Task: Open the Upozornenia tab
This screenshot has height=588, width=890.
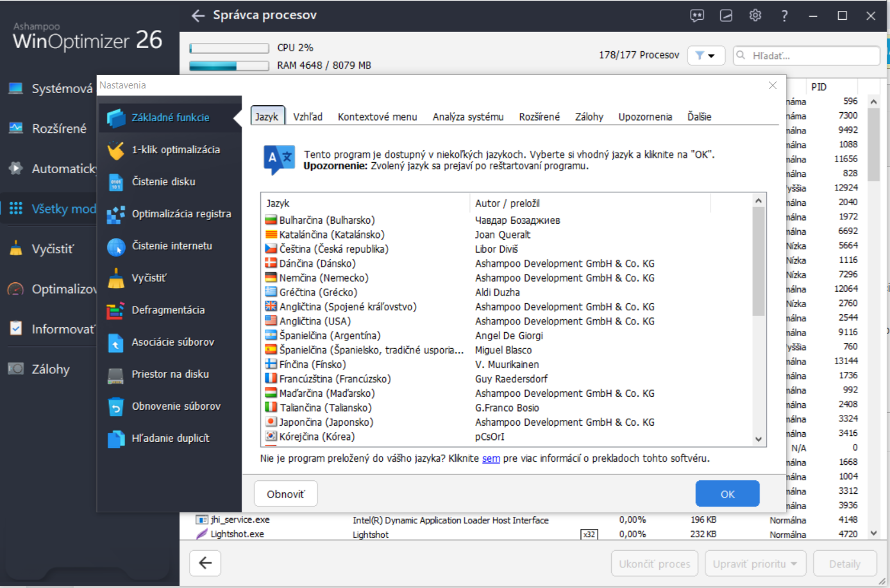Action: pyautogui.click(x=645, y=117)
